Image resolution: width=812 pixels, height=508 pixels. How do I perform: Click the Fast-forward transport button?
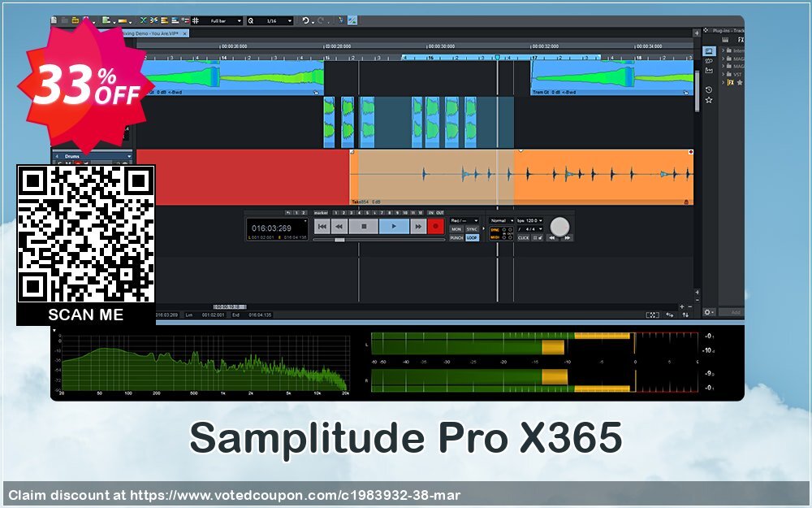pyautogui.click(x=418, y=227)
